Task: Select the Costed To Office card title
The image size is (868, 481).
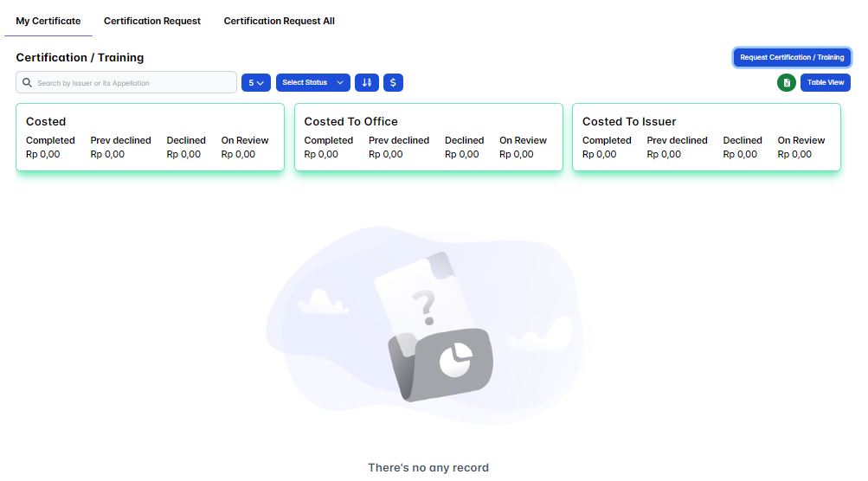Action: click(350, 122)
